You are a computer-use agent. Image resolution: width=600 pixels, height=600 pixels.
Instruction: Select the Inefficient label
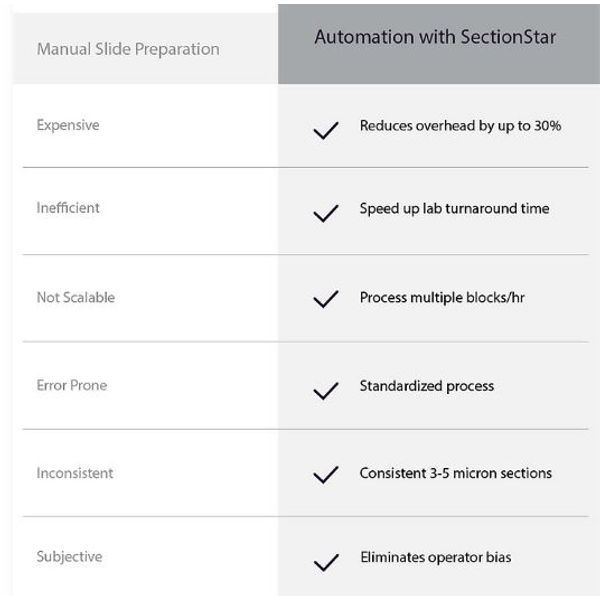[68, 208]
